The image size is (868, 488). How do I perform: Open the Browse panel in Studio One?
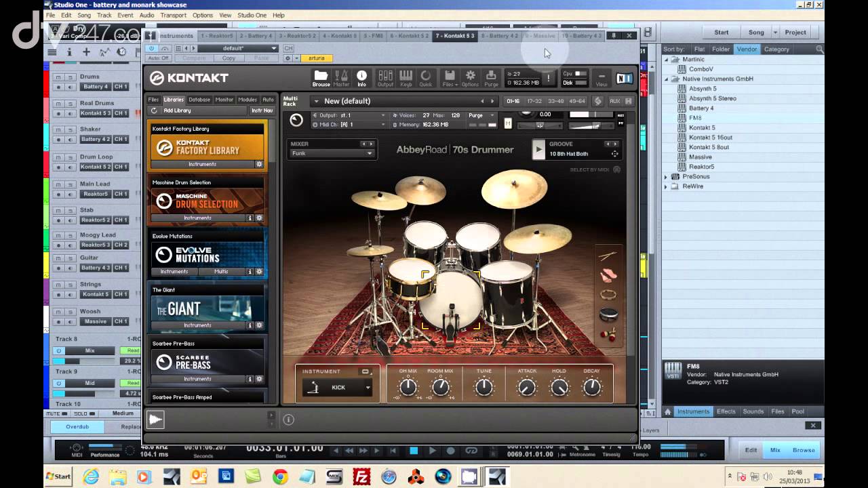(803, 449)
